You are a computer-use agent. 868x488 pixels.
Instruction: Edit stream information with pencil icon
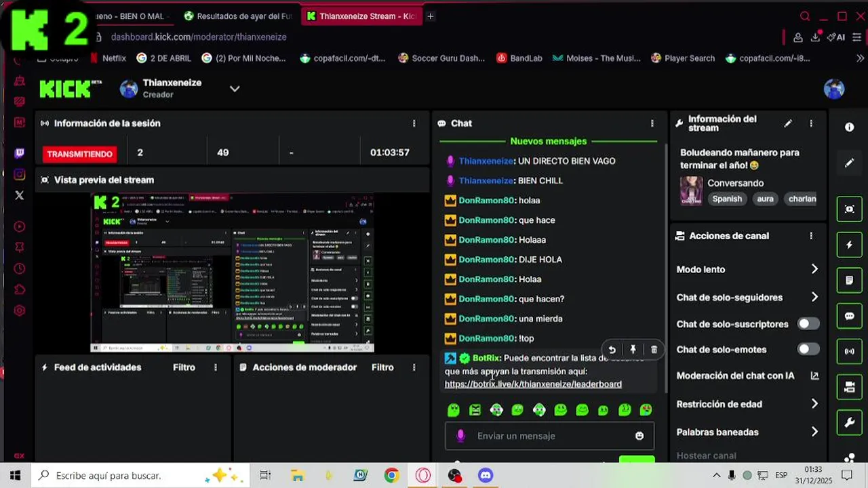(x=788, y=123)
